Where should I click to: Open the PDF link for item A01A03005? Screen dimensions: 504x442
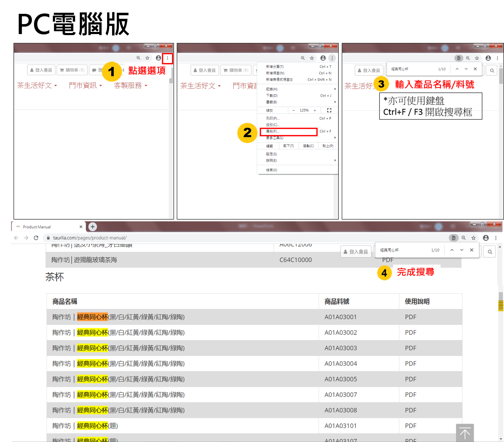tap(410, 379)
